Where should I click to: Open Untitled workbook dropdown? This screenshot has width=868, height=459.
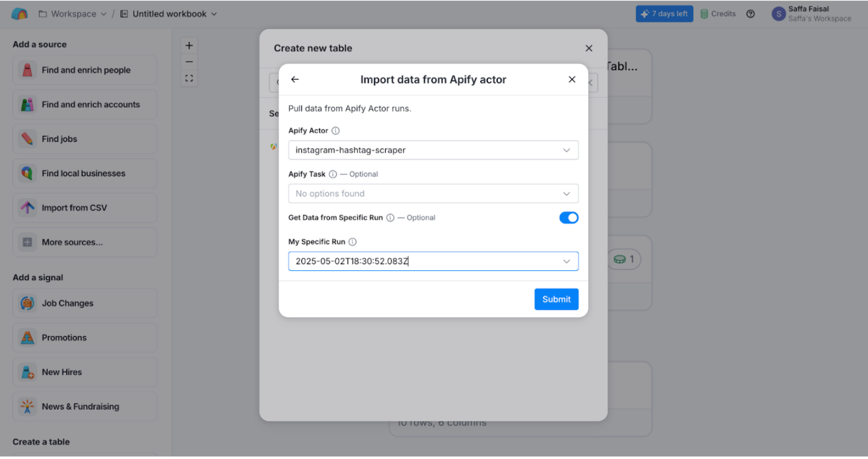tap(169, 14)
